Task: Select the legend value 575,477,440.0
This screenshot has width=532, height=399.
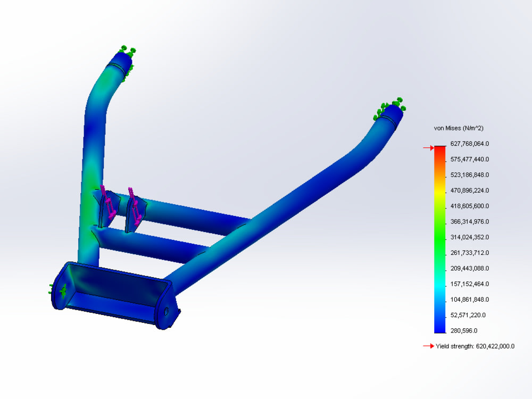Action: [470, 160]
